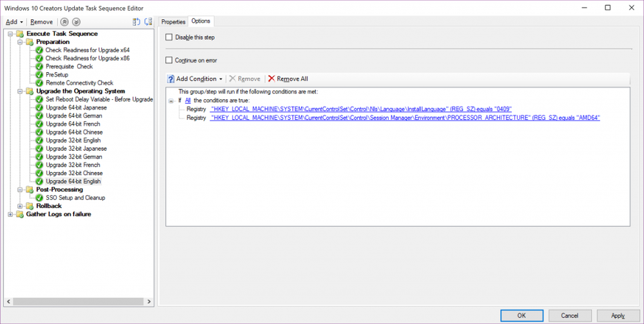Collapse the If All conditions node
644x324 pixels.
pyautogui.click(x=172, y=100)
